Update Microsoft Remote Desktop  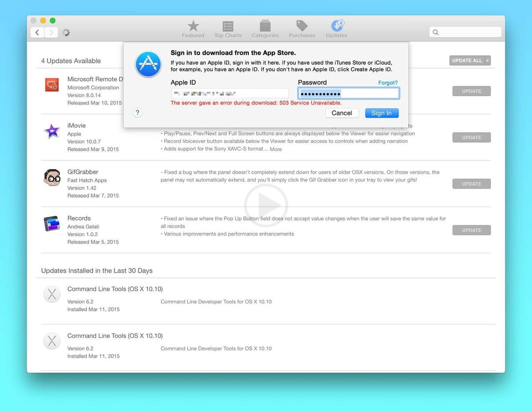click(x=472, y=91)
